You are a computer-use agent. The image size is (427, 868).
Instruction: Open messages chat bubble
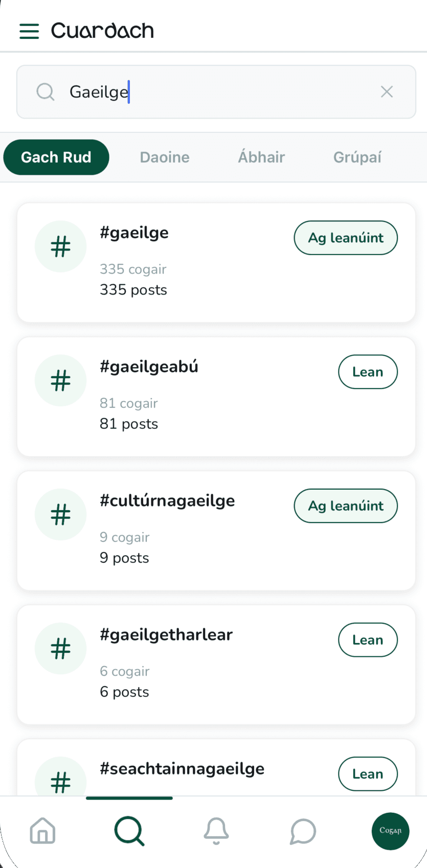click(303, 831)
